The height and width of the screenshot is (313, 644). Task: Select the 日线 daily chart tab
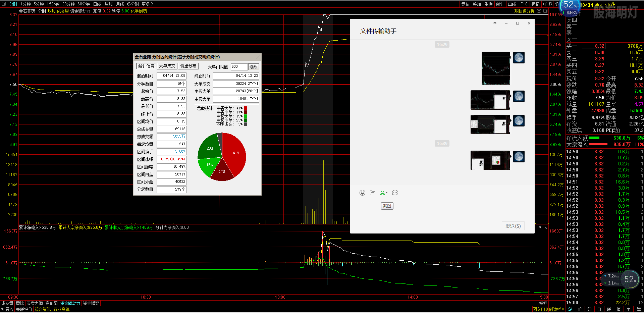(97, 4)
